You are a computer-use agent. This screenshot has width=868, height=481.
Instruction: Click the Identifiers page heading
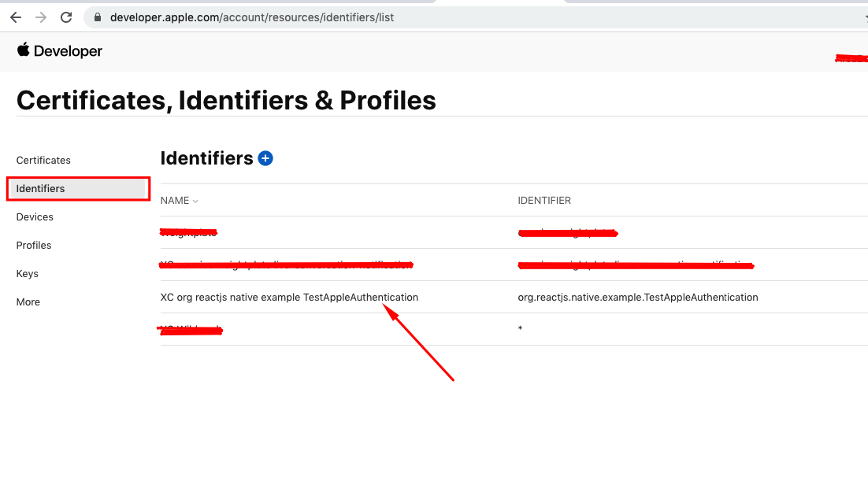click(206, 158)
